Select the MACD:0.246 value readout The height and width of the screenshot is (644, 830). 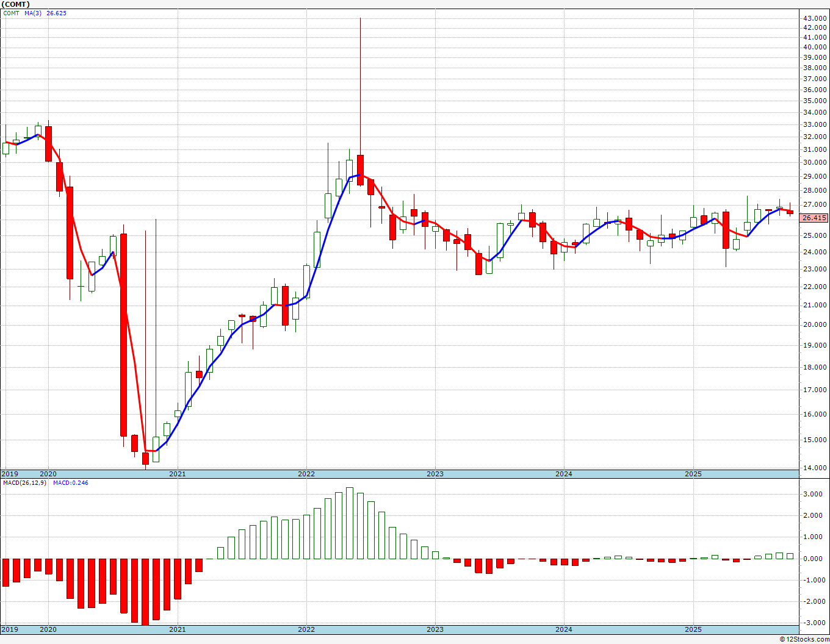pyautogui.click(x=71, y=483)
